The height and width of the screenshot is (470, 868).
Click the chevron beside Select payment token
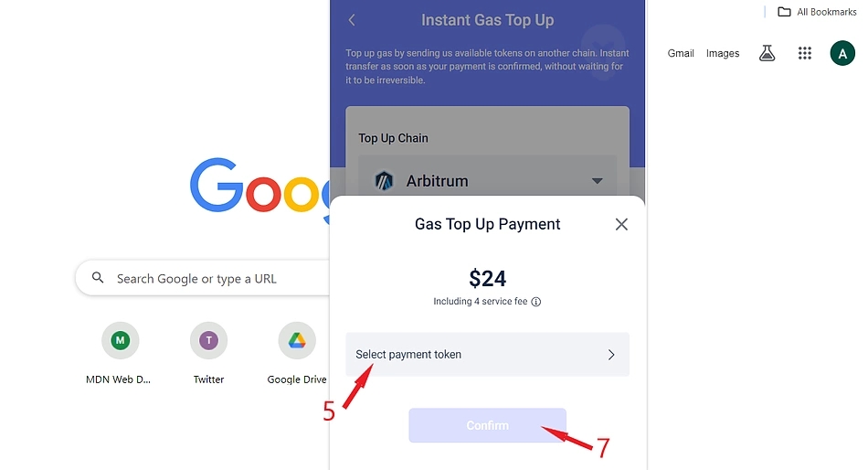click(x=611, y=355)
